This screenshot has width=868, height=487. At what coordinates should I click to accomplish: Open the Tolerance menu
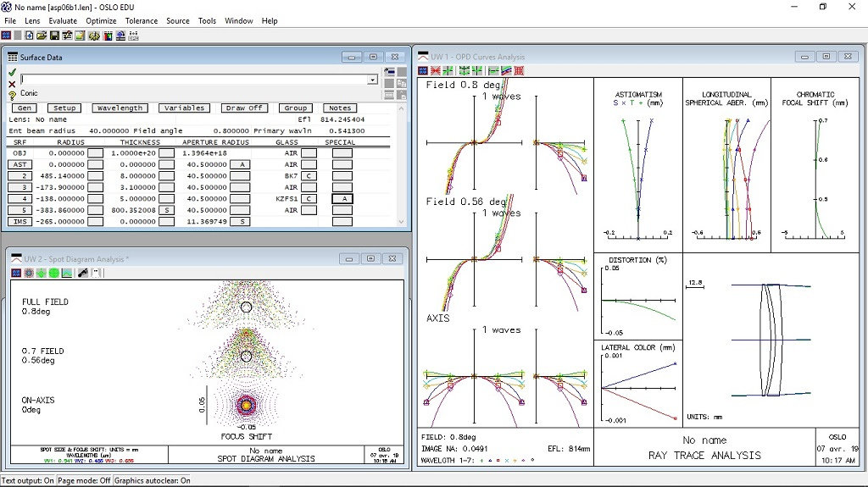[142, 20]
